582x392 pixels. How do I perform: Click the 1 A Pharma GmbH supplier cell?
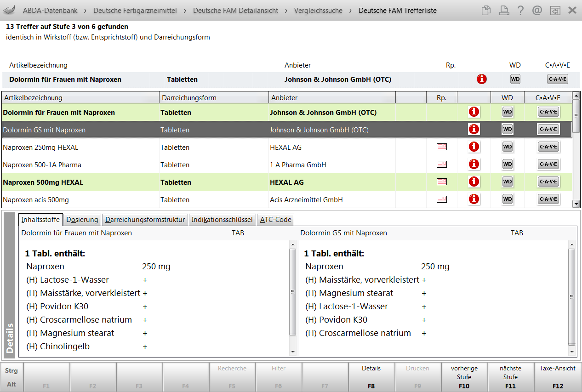(x=298, y=165)
